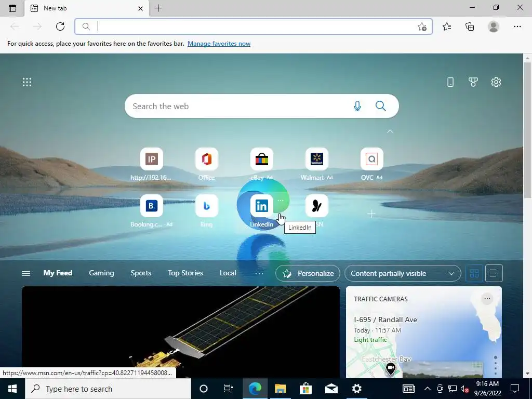The image size is (532, 399).
Task: Click the Refresh page button
Action: [x=60, y=26]
